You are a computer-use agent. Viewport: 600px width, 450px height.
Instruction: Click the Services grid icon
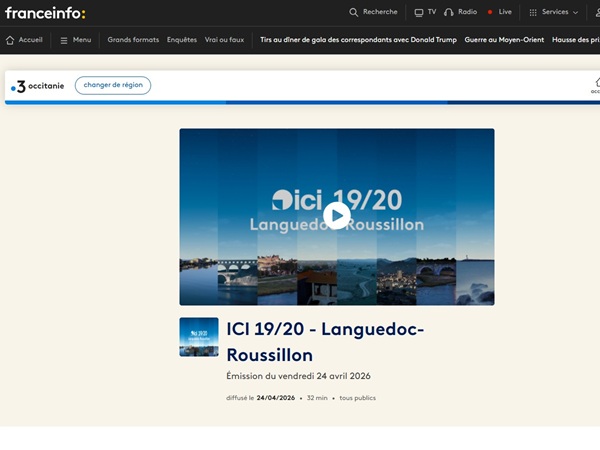point(533,13)
